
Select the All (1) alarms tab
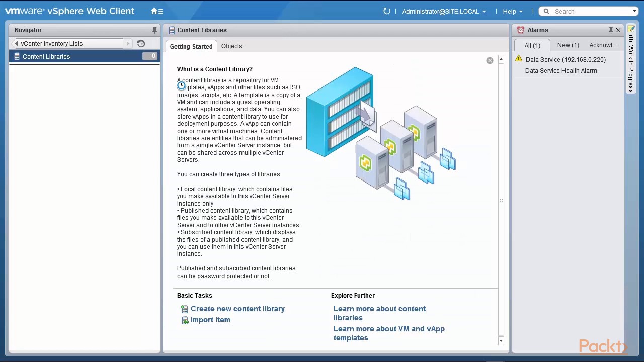pyautogui.click(x=532, y=45)
